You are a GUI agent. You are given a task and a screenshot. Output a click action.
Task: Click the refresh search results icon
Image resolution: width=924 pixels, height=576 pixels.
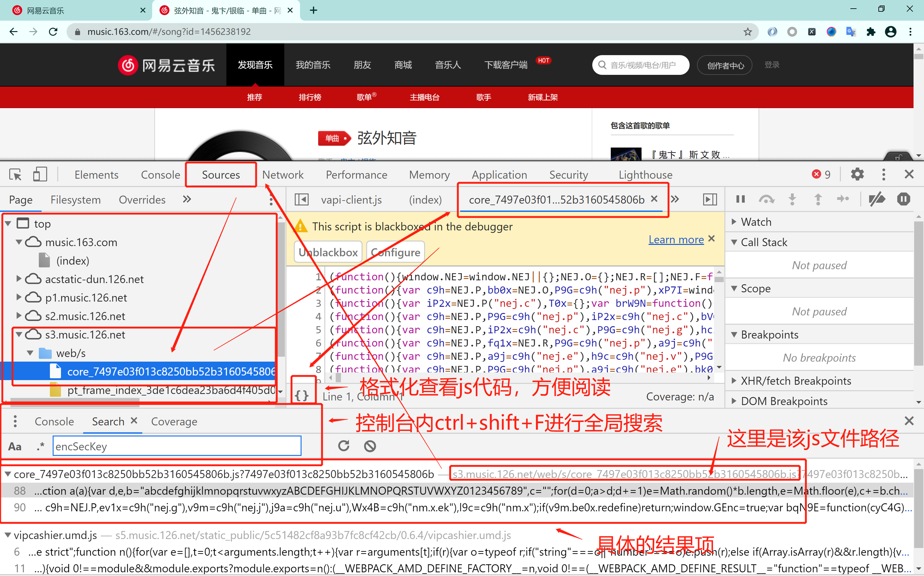pos(343,446)
